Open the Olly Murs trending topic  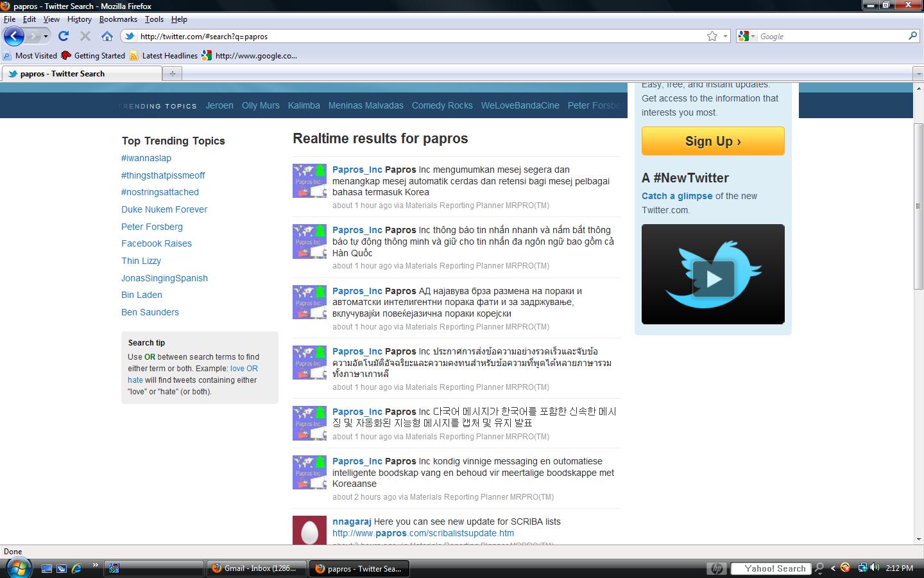click(x=261, y=105)
